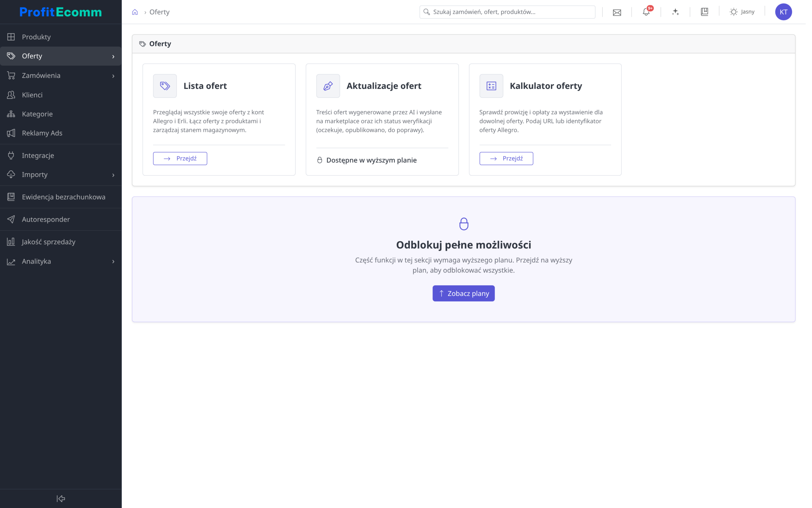Click the Zobacz plany button
Screen dimensions: 812x508
pos(463,293)
